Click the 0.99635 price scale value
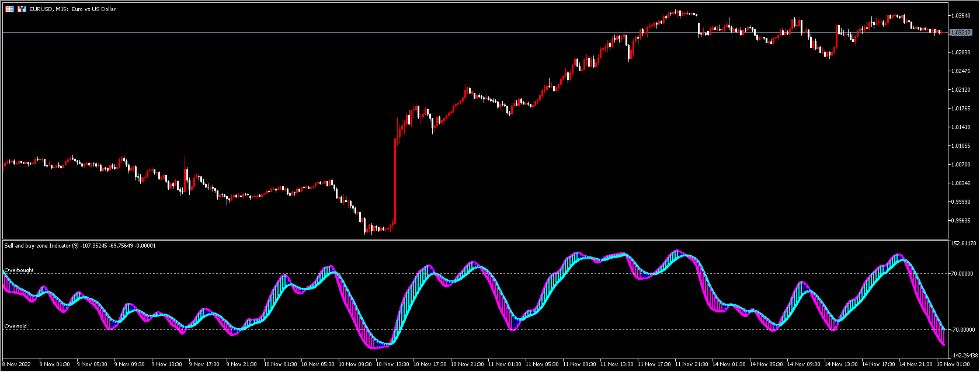The image size is (980, 372). point(961,221)
